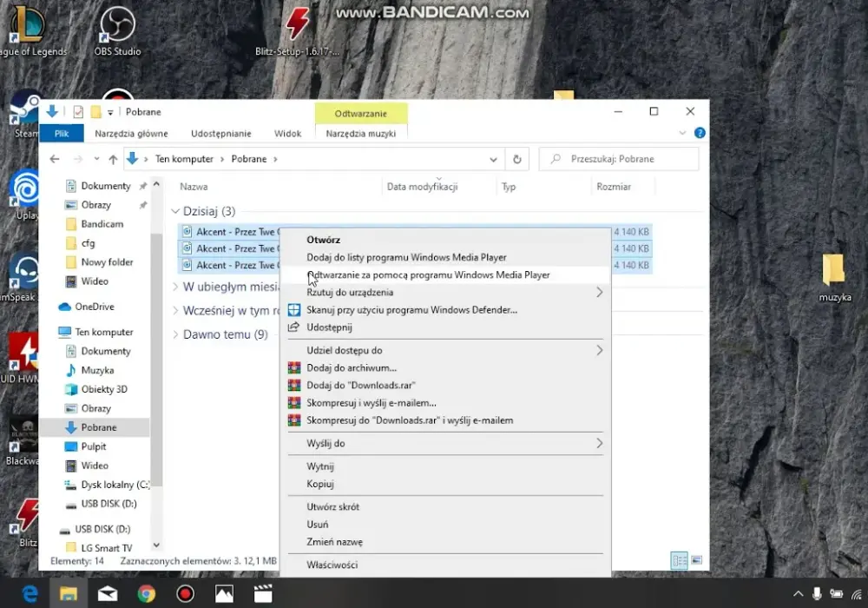This screenshot has width=868, height=608.
Task: Open Narzędzia muzyki ribbon tab
Action: 361,134
